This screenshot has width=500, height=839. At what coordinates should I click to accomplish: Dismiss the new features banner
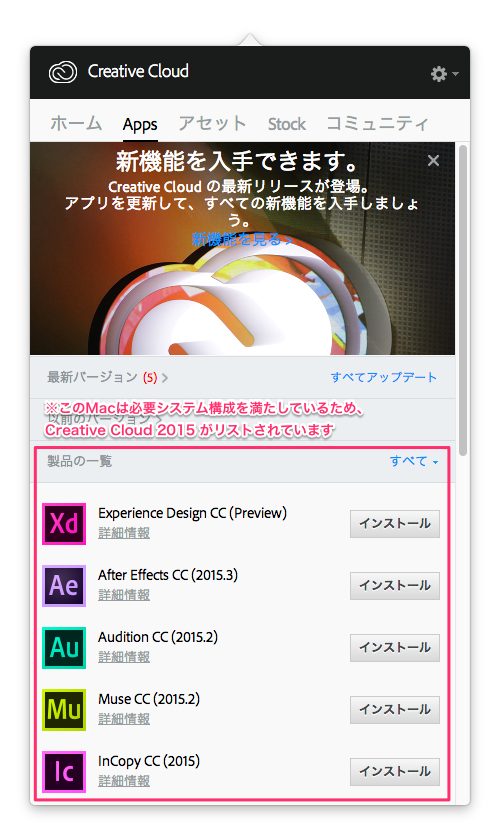[434, 161]
